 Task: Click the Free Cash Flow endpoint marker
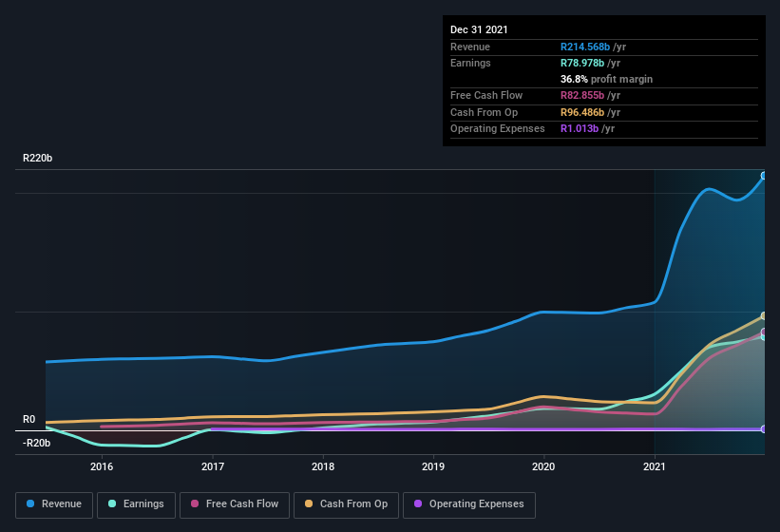click(x=764, y=332)
